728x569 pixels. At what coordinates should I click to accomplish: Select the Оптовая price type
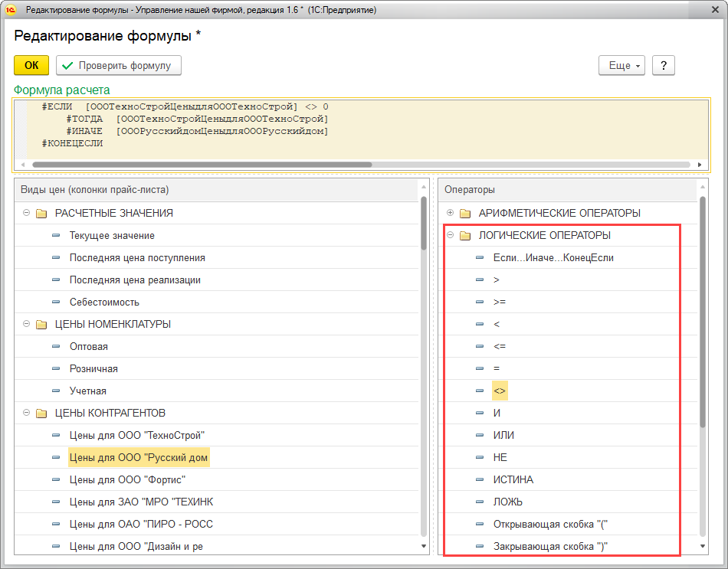tap(88, 346)
